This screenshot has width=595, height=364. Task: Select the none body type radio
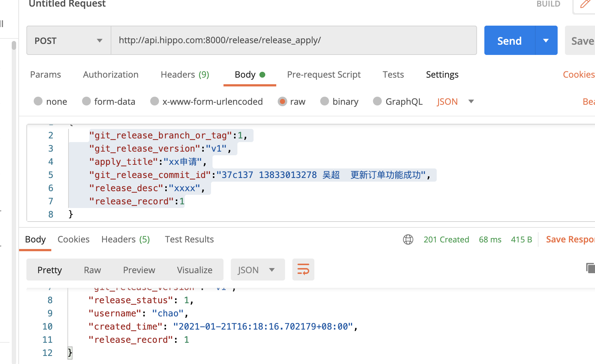pos(38,101)
